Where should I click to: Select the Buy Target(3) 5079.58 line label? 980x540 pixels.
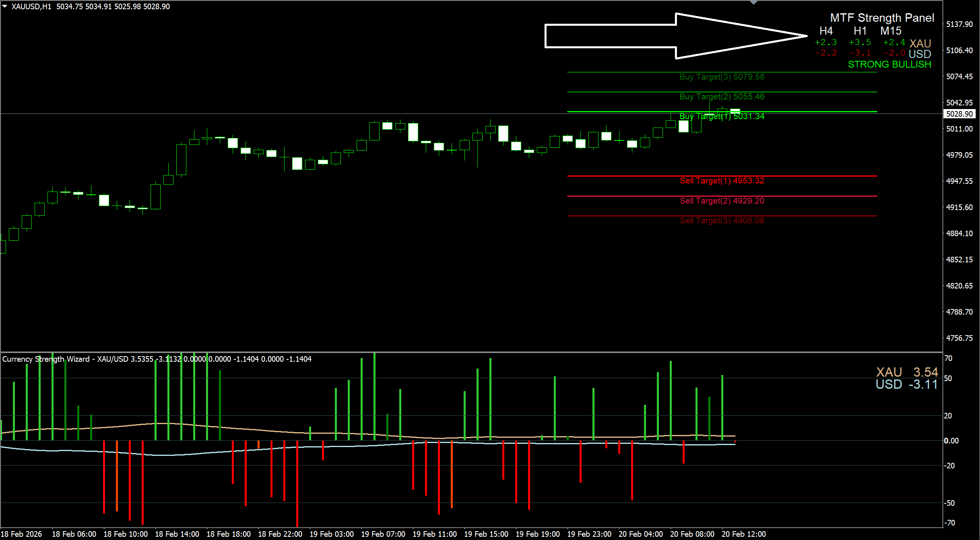722,77
